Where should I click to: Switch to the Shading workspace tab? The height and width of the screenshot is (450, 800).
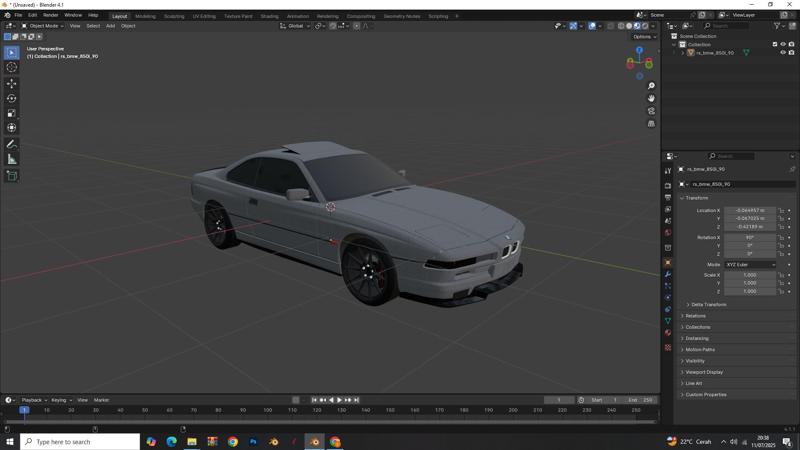[269, 16]
